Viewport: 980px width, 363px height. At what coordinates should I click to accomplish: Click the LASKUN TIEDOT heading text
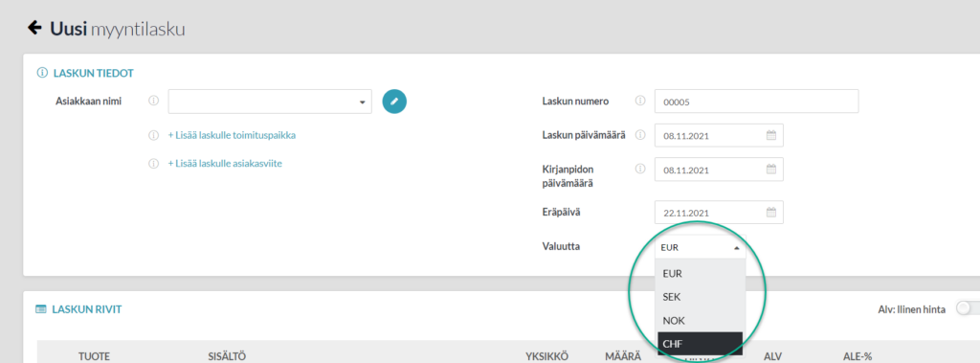click(x=93, y=73)
